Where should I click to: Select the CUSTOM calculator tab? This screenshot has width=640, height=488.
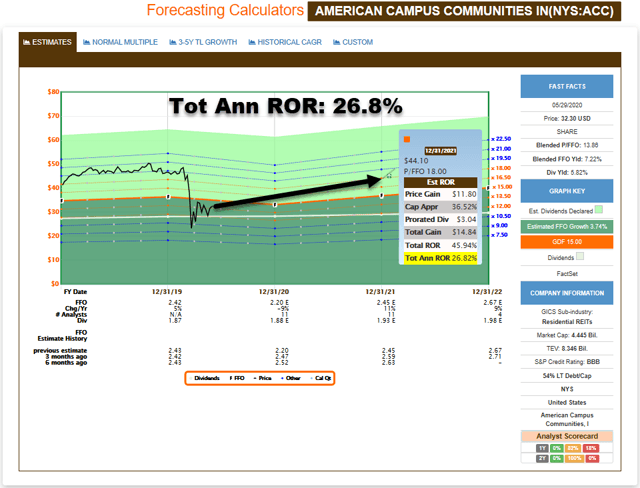point(353,42)
